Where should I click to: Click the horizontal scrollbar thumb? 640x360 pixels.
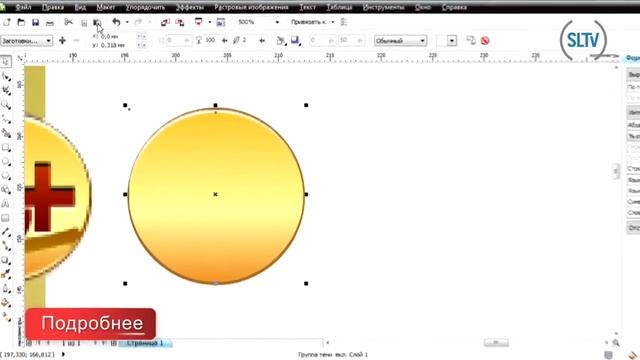pos(496,343)
